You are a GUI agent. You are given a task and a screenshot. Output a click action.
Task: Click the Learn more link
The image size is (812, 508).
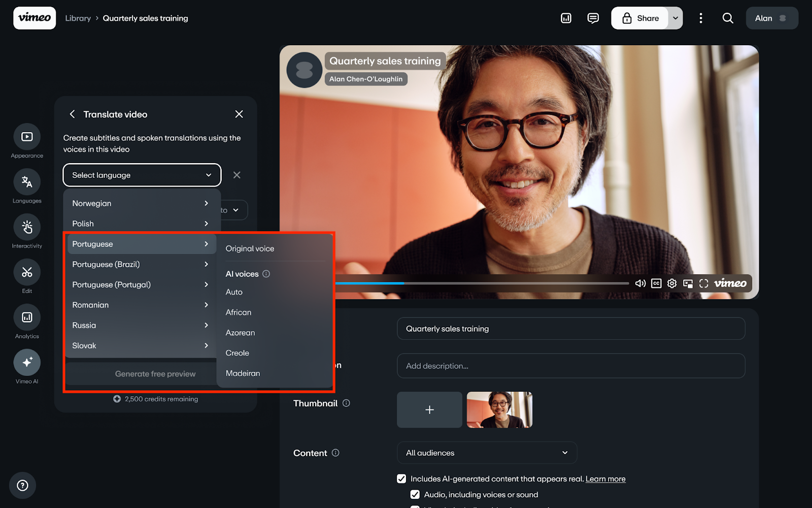[605, 479]
